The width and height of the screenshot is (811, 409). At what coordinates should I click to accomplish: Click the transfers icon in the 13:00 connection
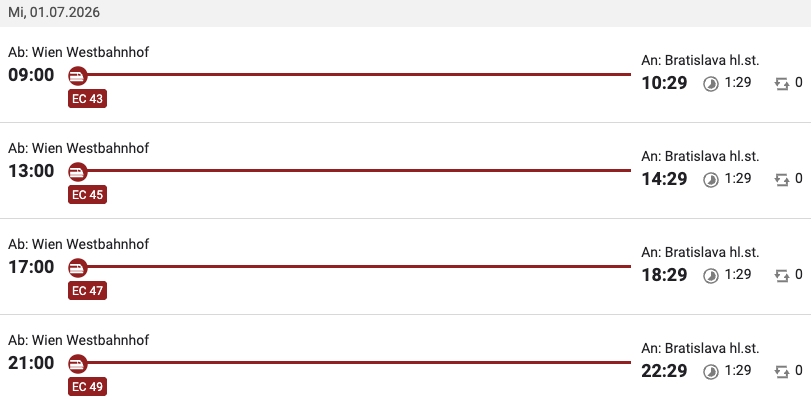(782, 180)
